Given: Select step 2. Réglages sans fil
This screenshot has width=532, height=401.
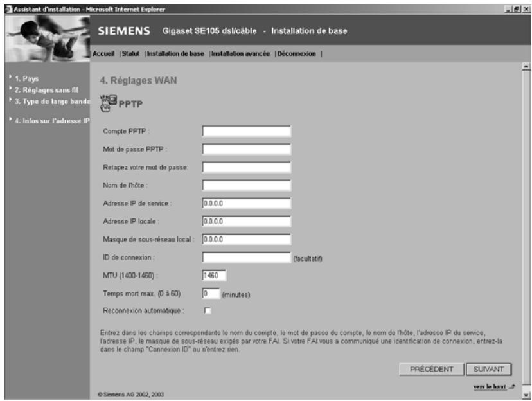Looking at the screenshot, I should 46,90.
